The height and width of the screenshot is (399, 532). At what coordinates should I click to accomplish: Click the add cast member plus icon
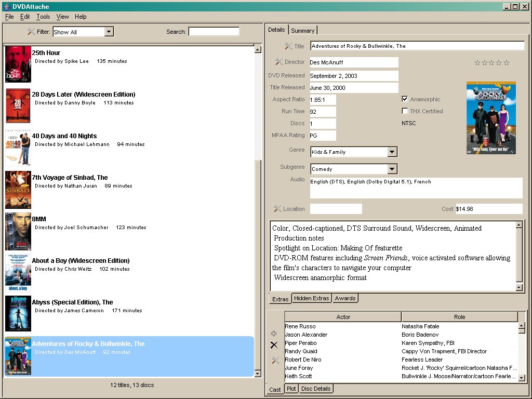274,334
